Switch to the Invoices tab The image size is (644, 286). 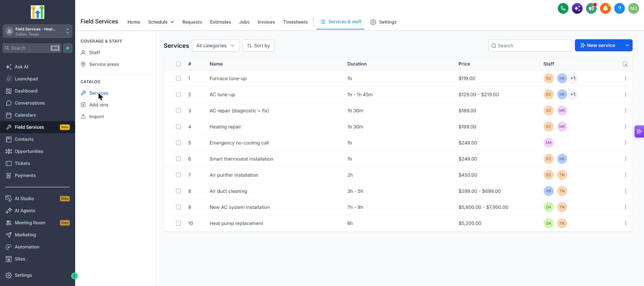(x=266, y=22)
